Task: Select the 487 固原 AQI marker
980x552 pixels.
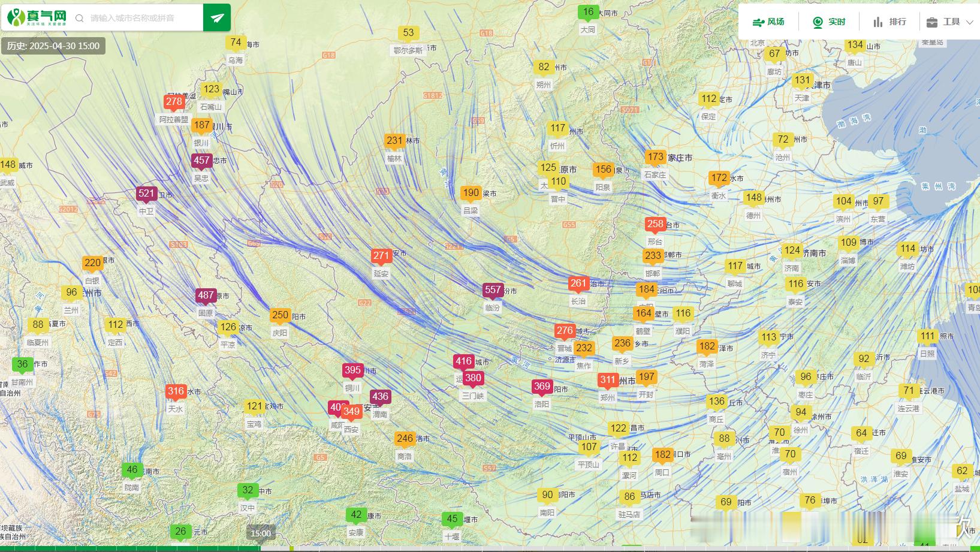Action: tap(206, 295)
